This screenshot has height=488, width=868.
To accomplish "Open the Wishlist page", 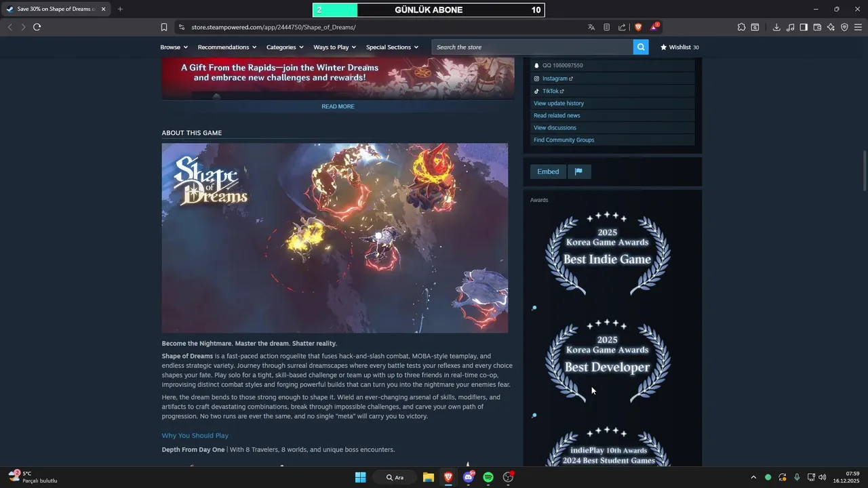I will pyautogui.click(x=679, y=47).
